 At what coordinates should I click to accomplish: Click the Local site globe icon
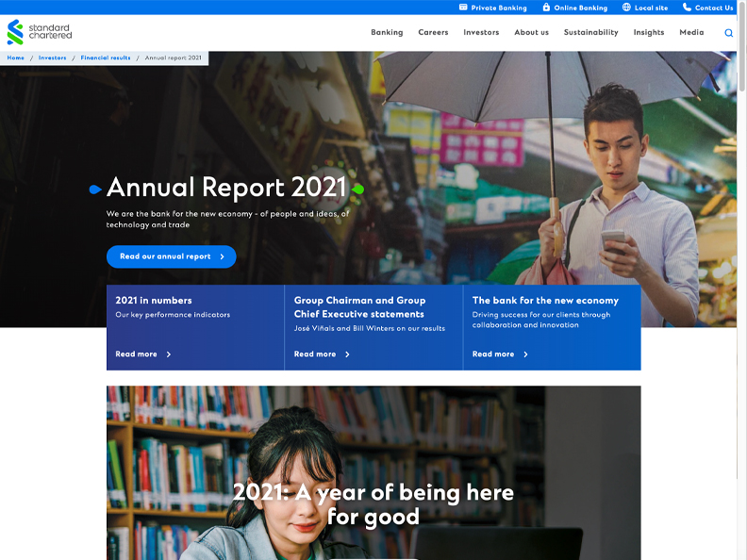click(626, 8)
